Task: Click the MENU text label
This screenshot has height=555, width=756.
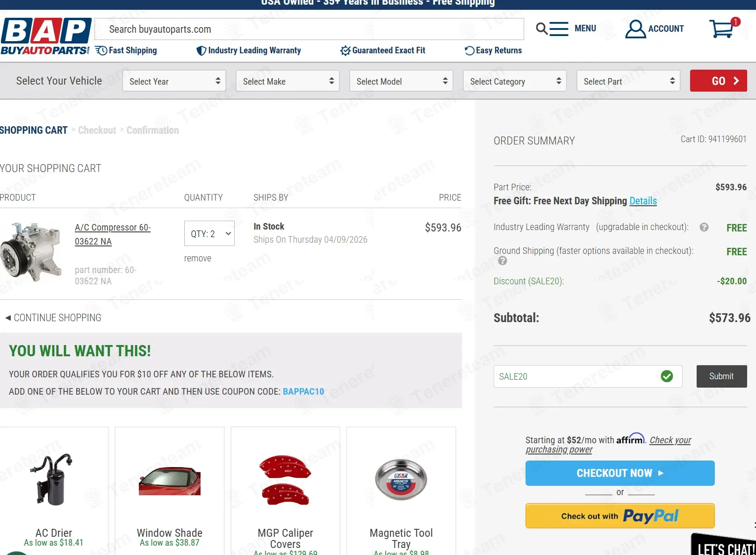Action: click(585, 29)
